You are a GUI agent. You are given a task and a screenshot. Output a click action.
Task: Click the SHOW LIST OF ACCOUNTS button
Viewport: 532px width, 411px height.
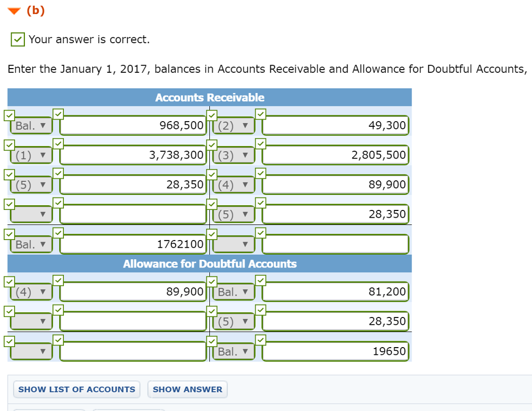click(x=76, y=389)
